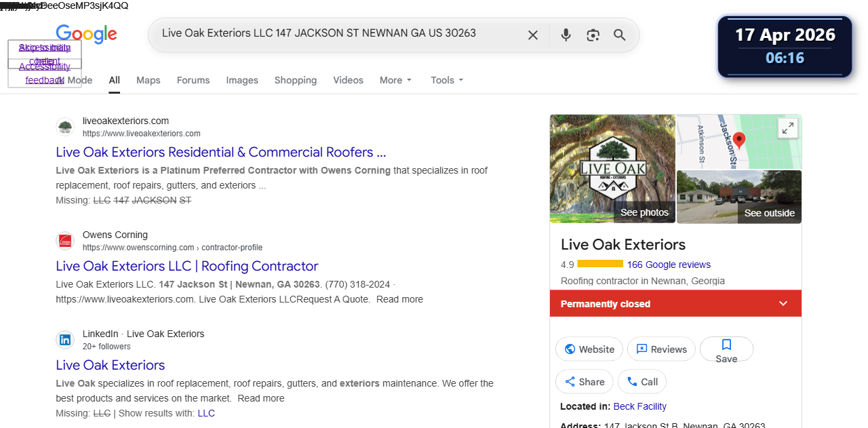Viewport: 868px width, 428px height.
Task: Call the business with Call button
Action: pos(642,382)
